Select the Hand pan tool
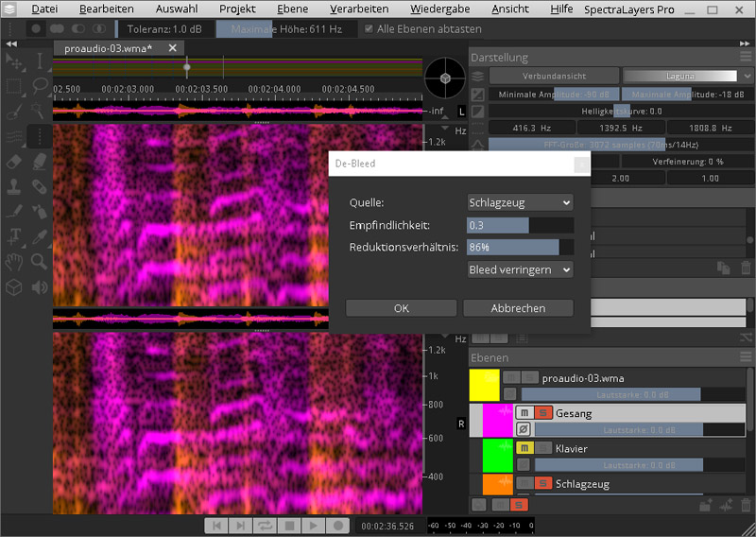This screenshot has height=537, width=756. [x=14, y=261]
